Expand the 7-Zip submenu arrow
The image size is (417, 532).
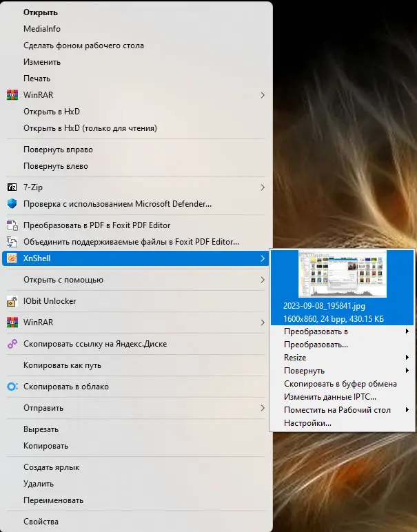(263, 187)
